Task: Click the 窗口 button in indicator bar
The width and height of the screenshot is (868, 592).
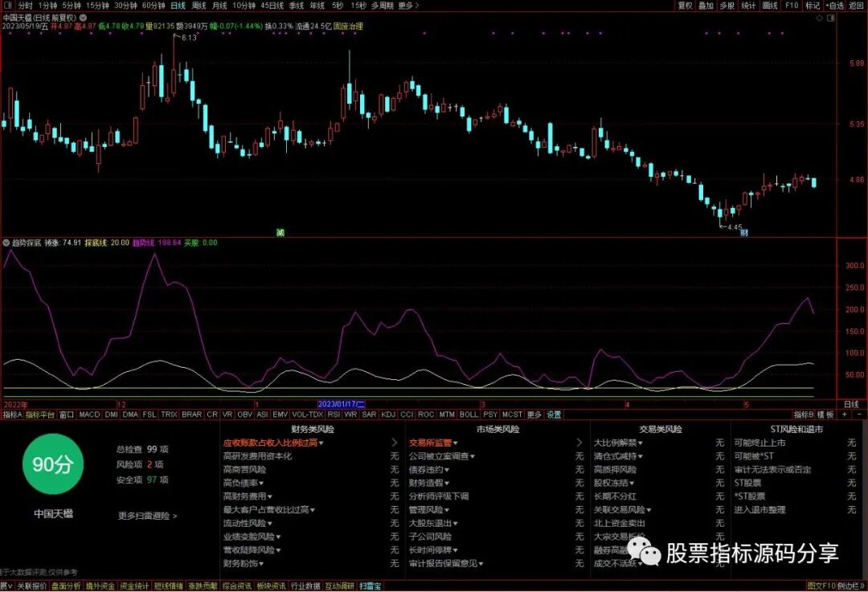Action: pos(67,414)
